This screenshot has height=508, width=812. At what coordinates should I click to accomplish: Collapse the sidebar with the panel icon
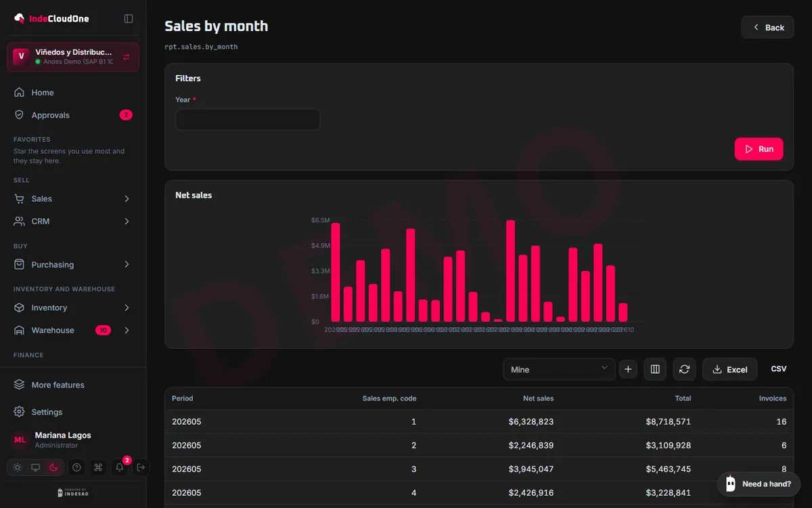pyautogui.click(x=129, y=18)
